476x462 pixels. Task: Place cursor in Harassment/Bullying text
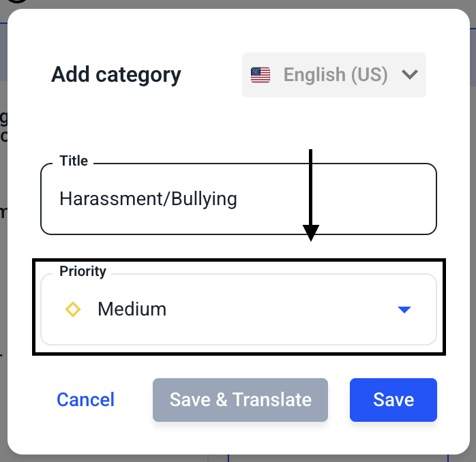coord(148,199)
